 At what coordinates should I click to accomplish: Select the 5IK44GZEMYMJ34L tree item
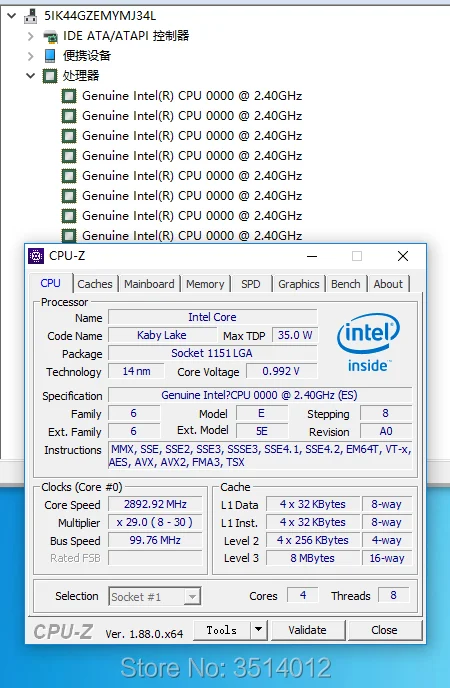[100, 16]
